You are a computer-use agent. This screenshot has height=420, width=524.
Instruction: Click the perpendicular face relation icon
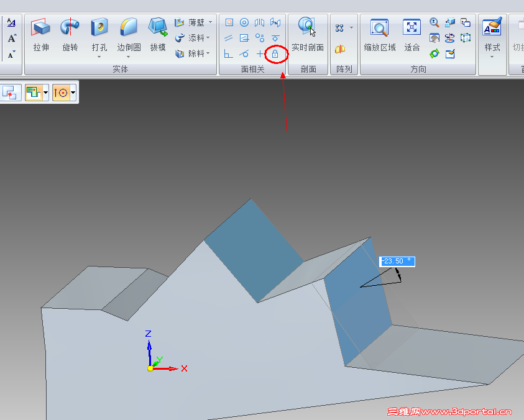(x=229, y=53)
